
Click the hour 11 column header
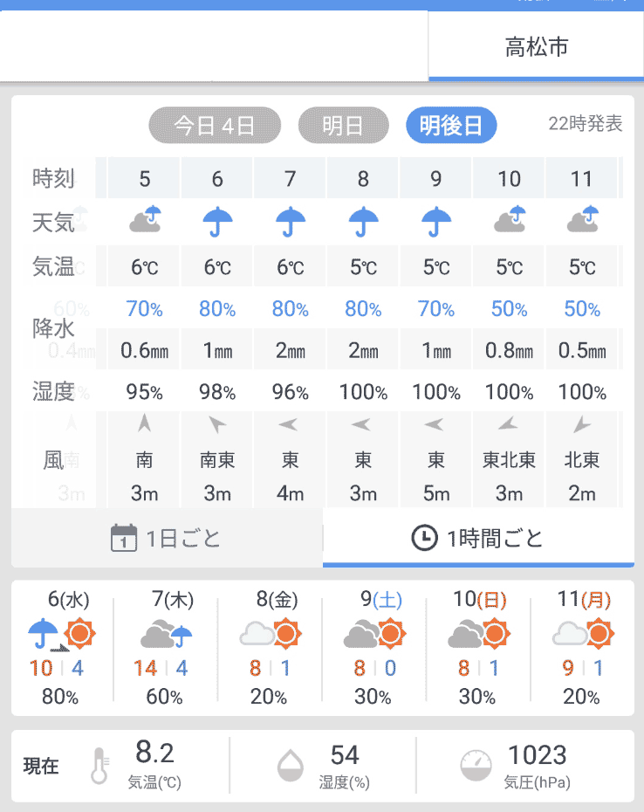coord(581,179)
